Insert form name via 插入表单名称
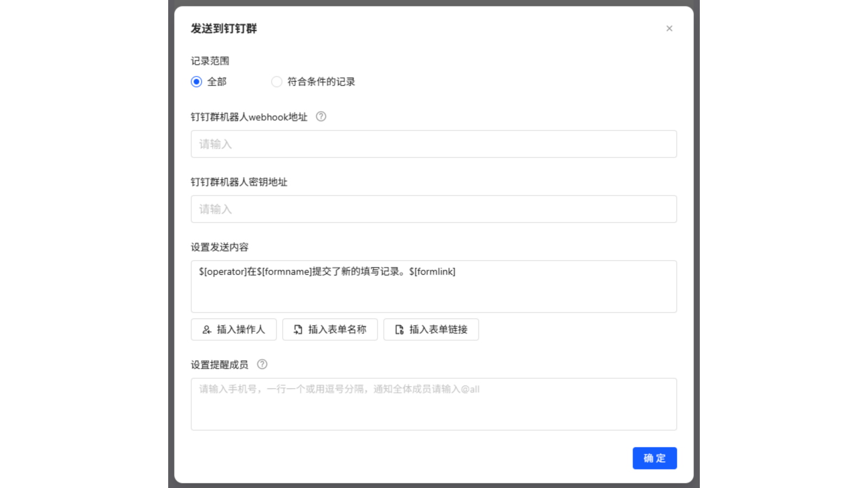 click(330, 329)
